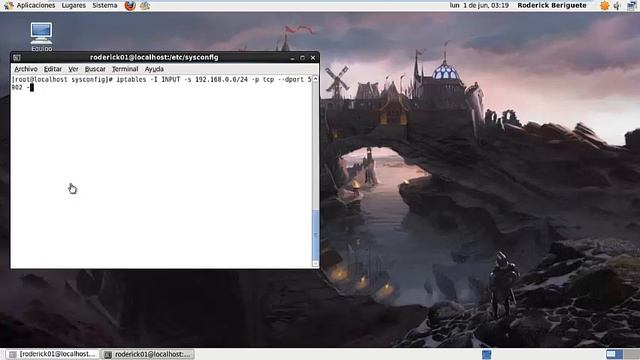
Task: Click the orange update notification icon
Action: (x=604, y=5)
